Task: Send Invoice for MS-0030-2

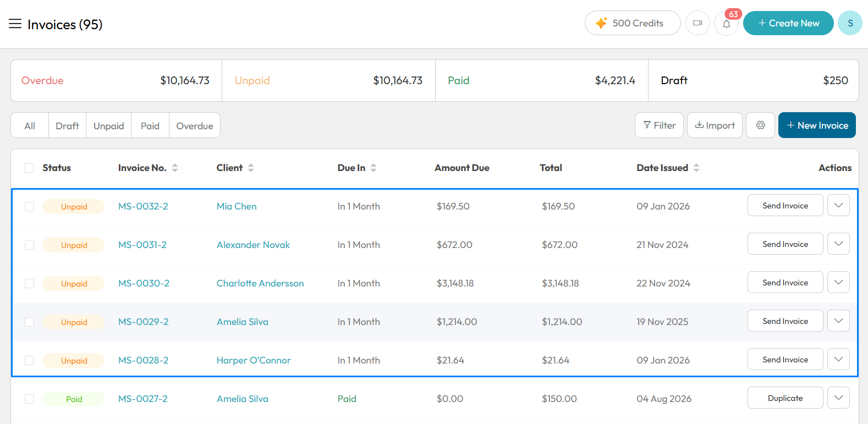Action: (x=785, y=282)
